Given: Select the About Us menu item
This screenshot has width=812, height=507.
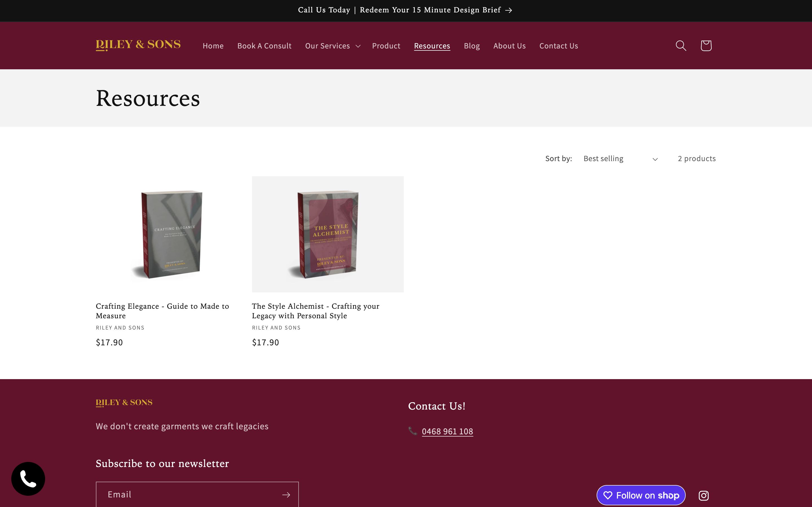Looking at the screenshot, I should click(x=509, y=45).
